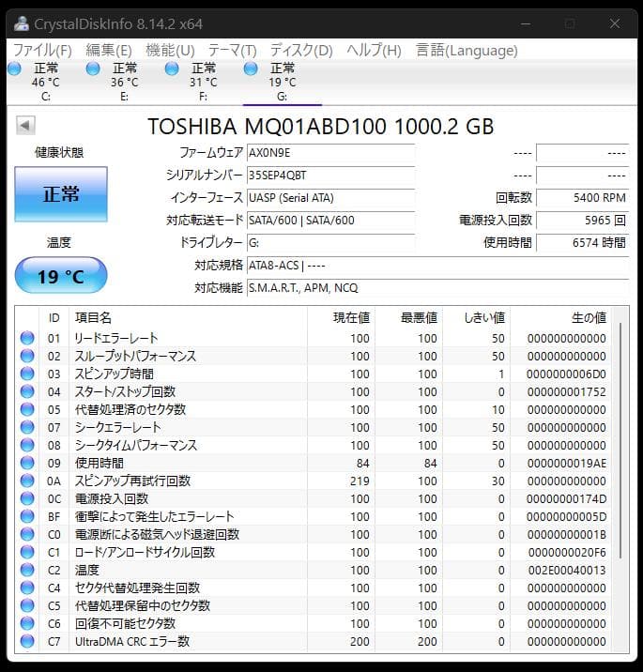Click the status icon for 0C 電源投入回数
This screenshot has height=672, width=643.
point(27,499)
